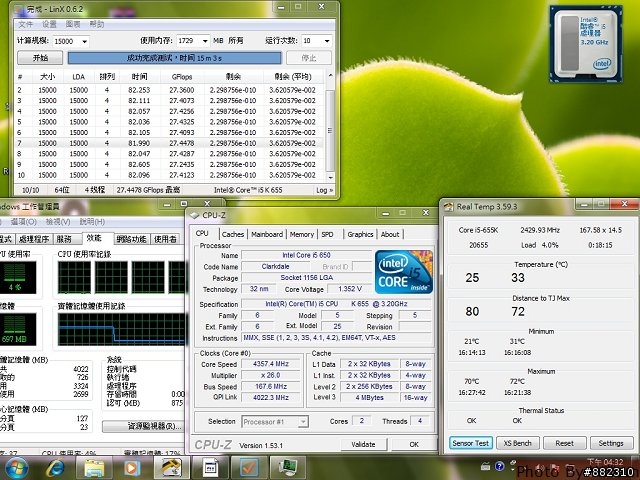Click the Real Temp title bar icon
This screenshot has height=480, width=640.
point(448,207)
